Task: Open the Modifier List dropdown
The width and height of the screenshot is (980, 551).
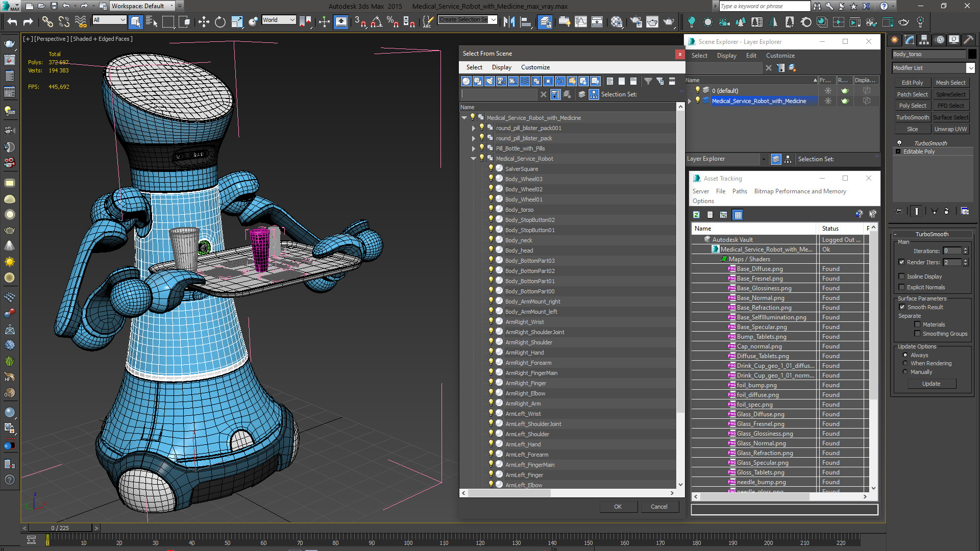Action: (x=970, y=68)
